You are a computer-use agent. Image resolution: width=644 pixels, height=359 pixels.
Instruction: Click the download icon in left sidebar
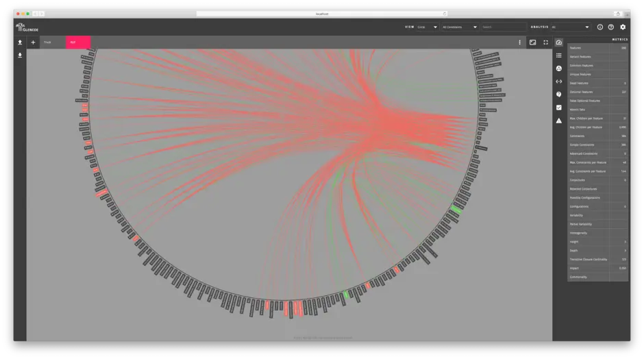coord(19,55)
